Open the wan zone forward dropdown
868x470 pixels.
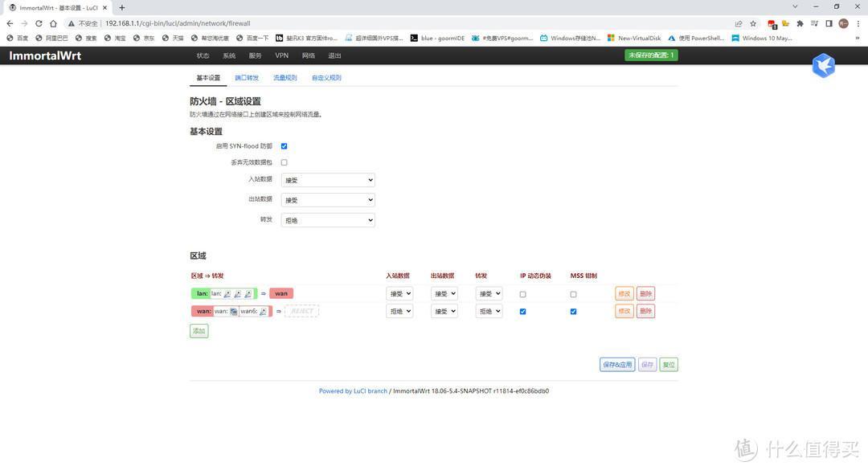coord(489,311)
